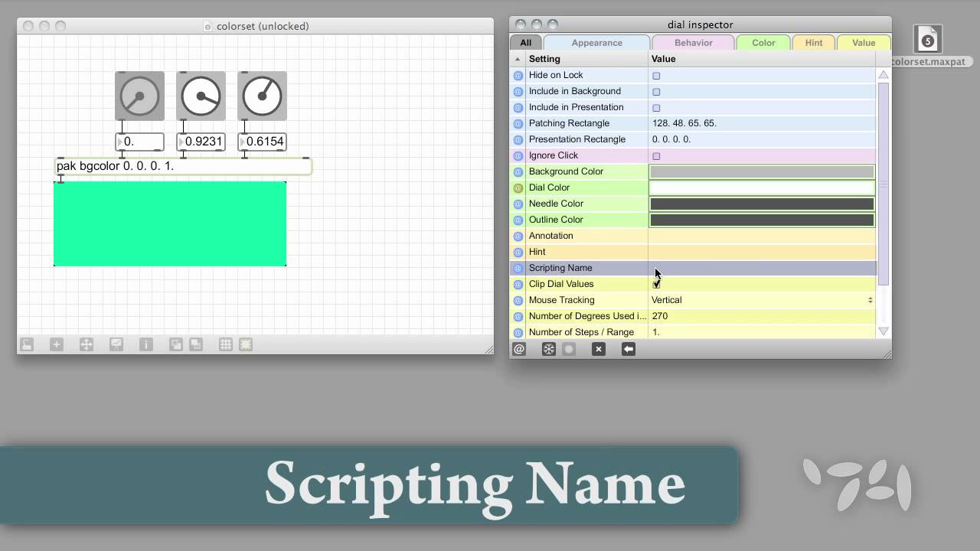The width and height of the screenshot is (980, 551).
Task: Click the snowflake freeze-attribute icon in inspector
Action: tap(548, 349)
